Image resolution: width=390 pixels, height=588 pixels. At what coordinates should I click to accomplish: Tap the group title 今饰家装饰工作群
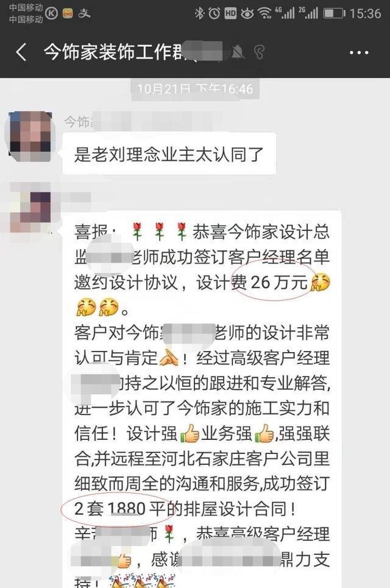point(113,52)
